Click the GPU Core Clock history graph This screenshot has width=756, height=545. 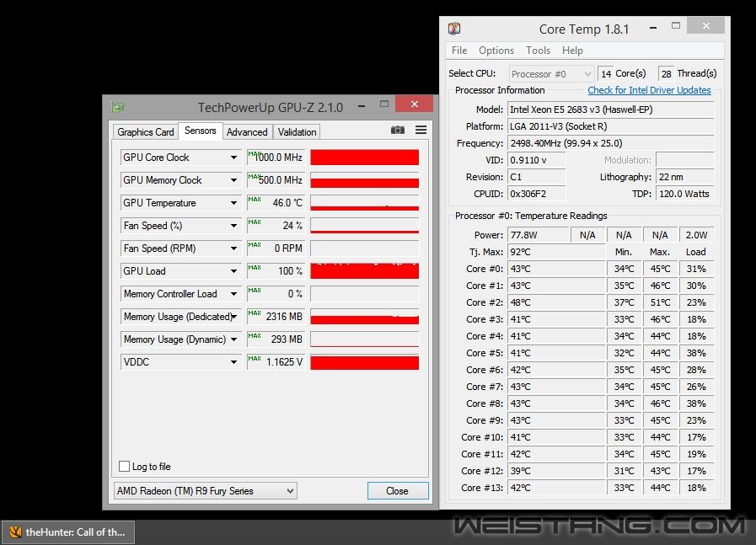[x=364, y=157]
